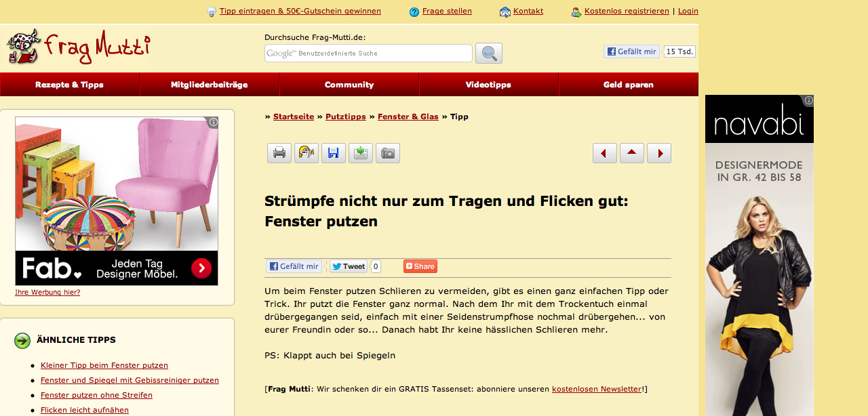Click the Frag Mutti logo
This screenshot has width=868, height=416.
78,47
